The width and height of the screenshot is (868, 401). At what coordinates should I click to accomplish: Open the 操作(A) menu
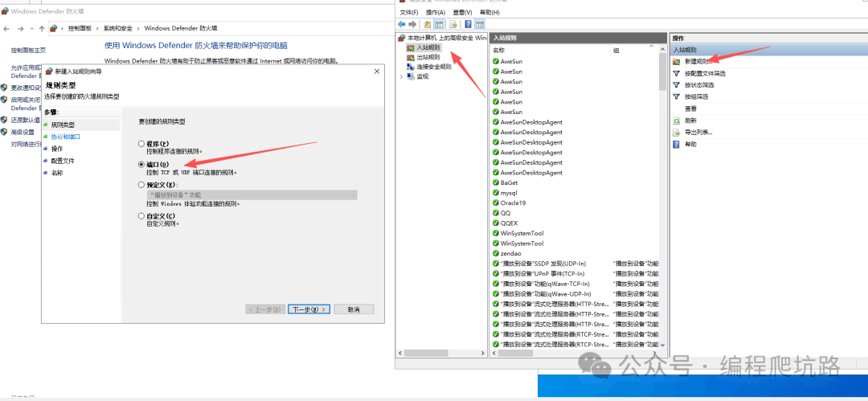(435, 12)
